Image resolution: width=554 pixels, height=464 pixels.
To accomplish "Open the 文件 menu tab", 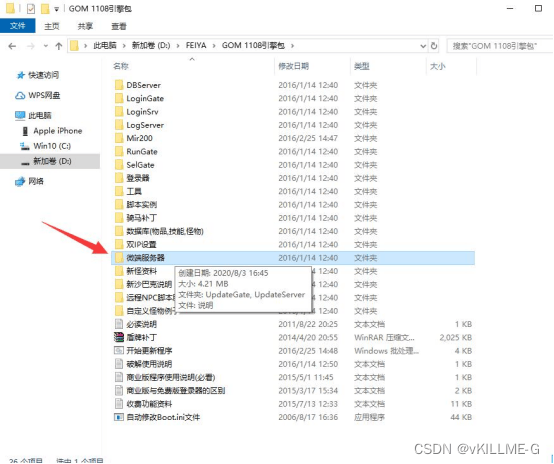I will tap(18, 26).
